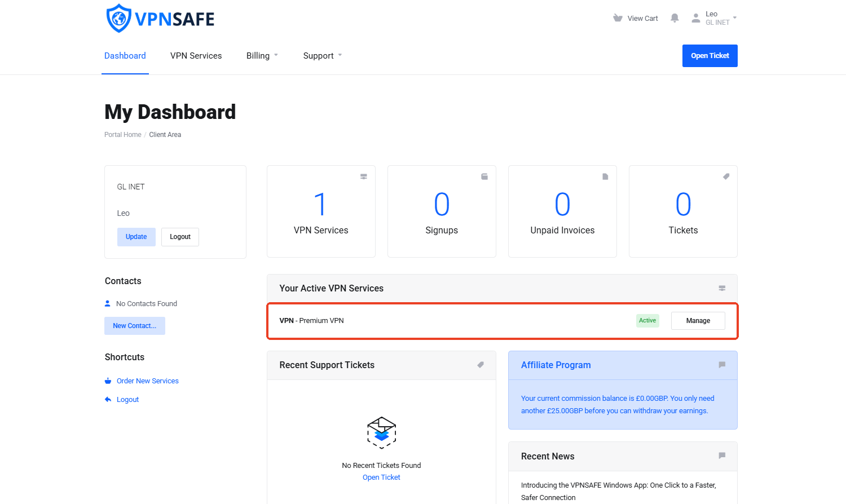Open the VPNSAFE Windows App news item
Viewport: 846px width, 504px height.
coord(619,491)
